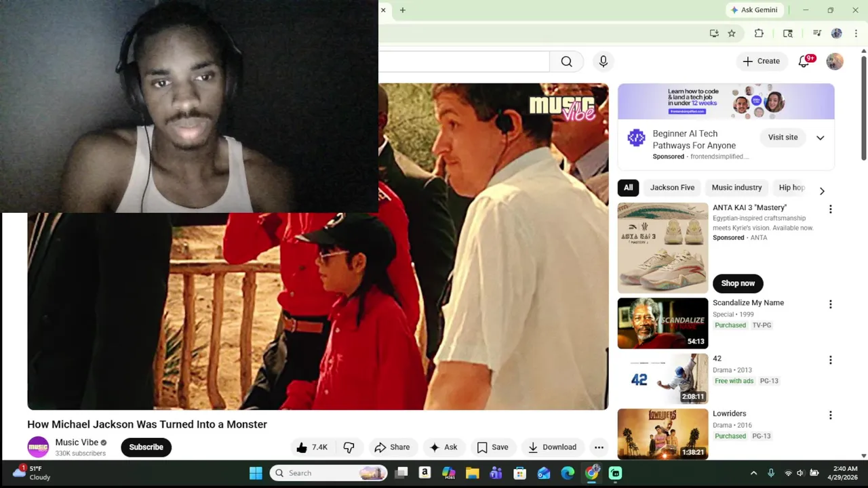Click the video title text

tap(147, 424)
